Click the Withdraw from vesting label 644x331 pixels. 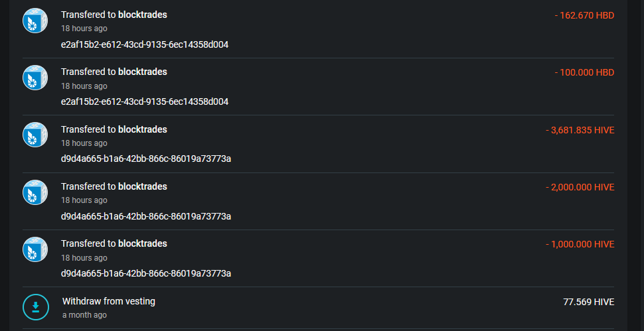point(109,301)
